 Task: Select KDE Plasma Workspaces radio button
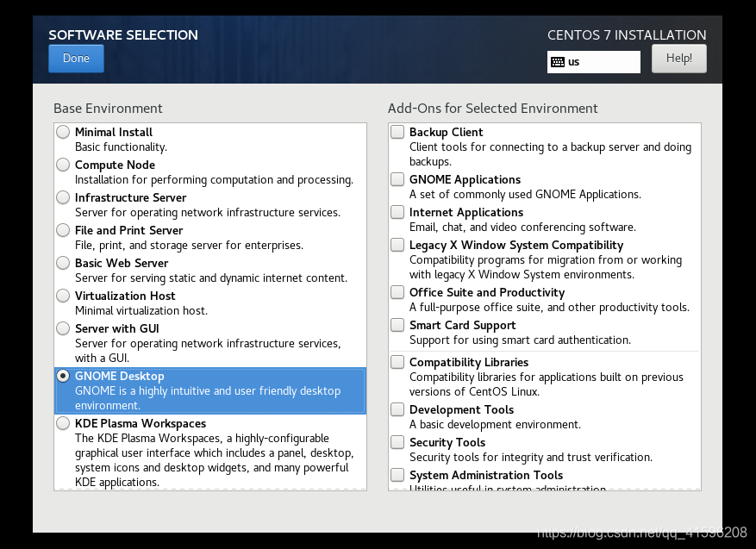(x=63, y=423)
